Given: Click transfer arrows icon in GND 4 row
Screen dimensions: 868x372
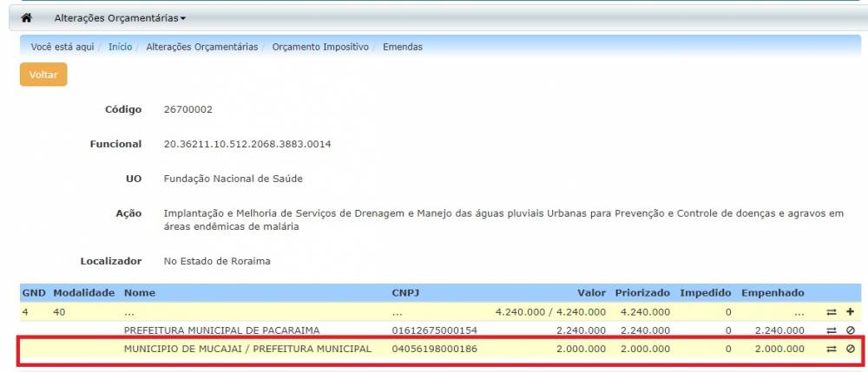Looking at the screenshot, I should click(x=832, y=311).
